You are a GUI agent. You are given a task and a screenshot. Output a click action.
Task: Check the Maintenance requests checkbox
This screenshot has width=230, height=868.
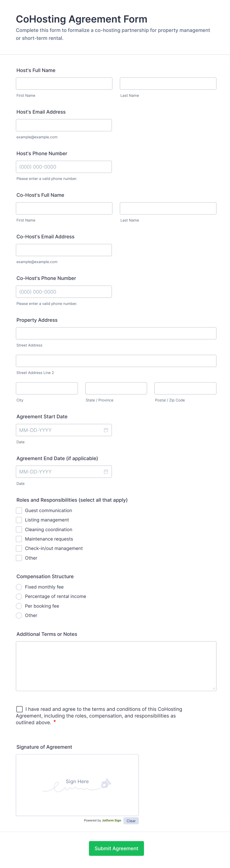pos(19,539)
